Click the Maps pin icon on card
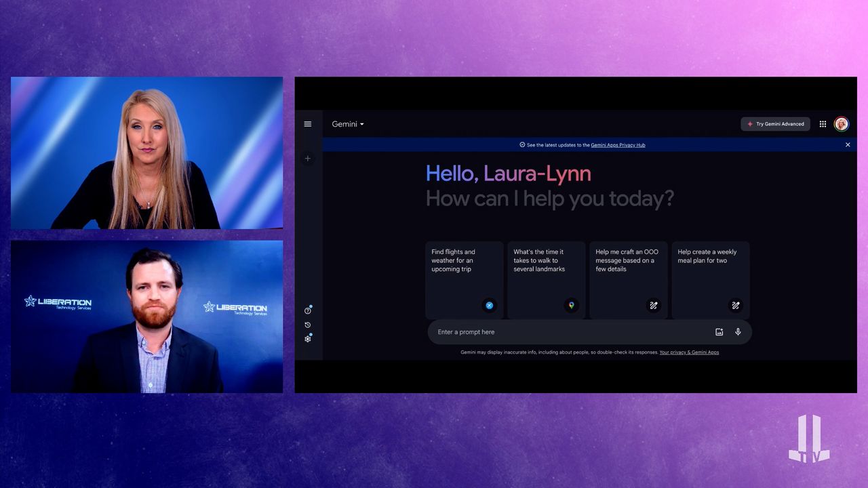 (x=571, y=306)
